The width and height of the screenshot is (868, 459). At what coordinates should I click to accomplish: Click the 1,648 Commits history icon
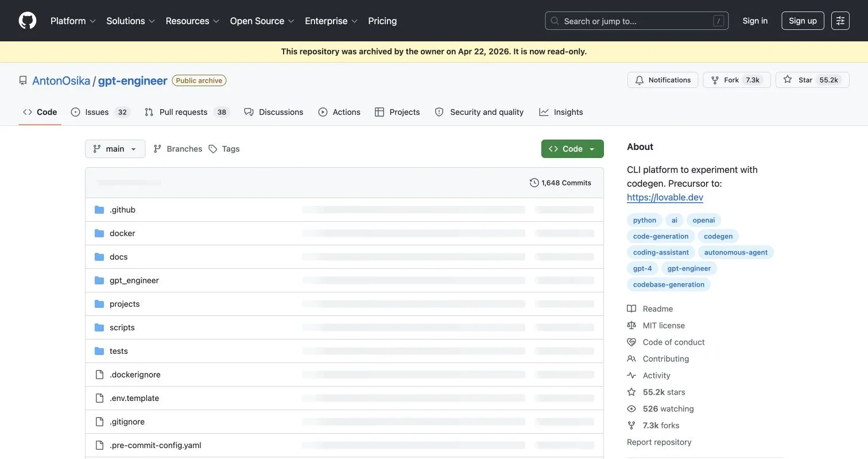coord(534,183)
